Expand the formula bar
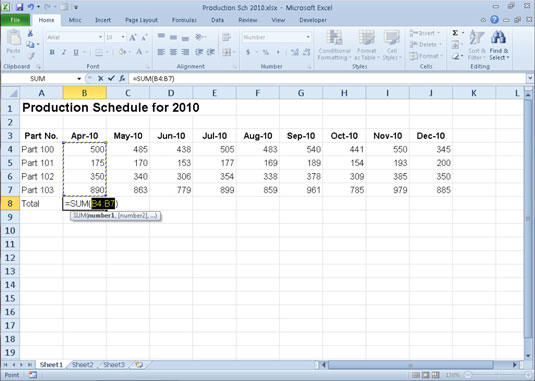Viewport: 535px width, 381px height. click(x=530, y=78)
